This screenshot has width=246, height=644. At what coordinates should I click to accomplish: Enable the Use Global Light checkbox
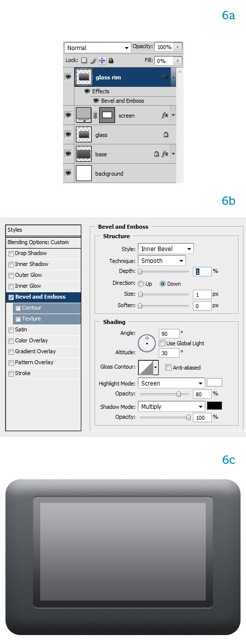pyautogui.click(x=162, y=343)
